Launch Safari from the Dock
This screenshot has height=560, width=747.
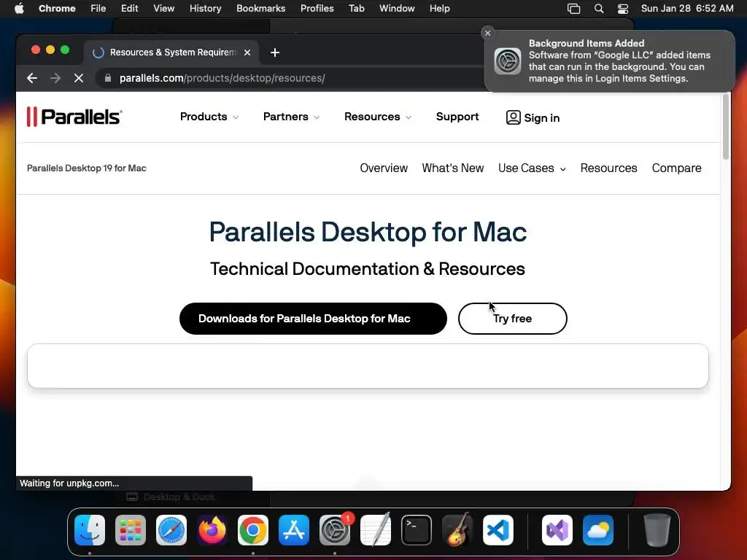pyautogui.click(x=171, y=530)
